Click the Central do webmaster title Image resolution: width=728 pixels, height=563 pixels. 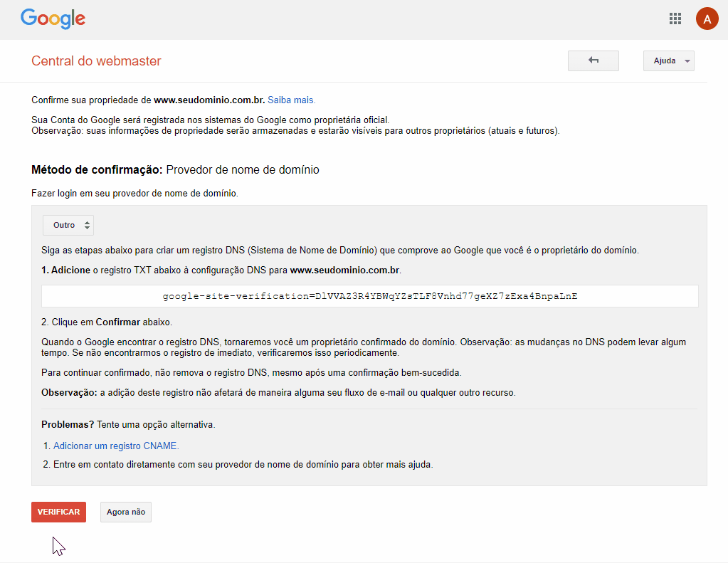96,60
